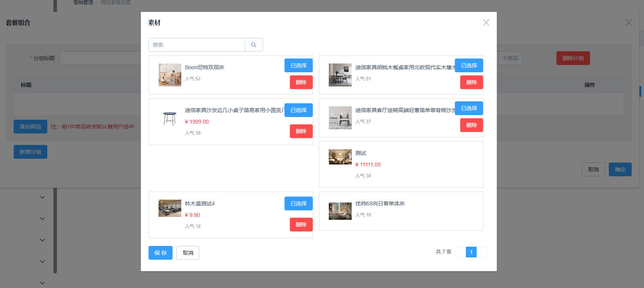Select the 迪信家具客厅座椅 thumbnail
The width and height of the screenshot is (644, 288).
coord(340,118)
